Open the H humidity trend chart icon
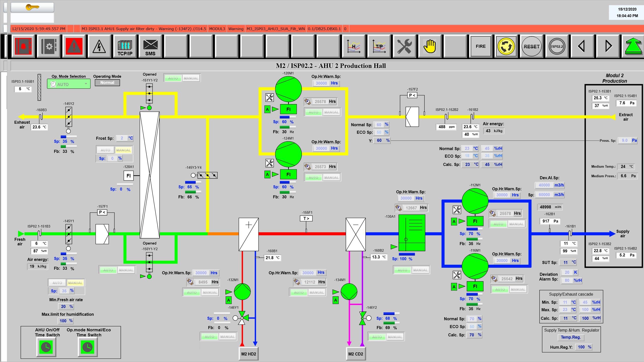 (353, 47)
